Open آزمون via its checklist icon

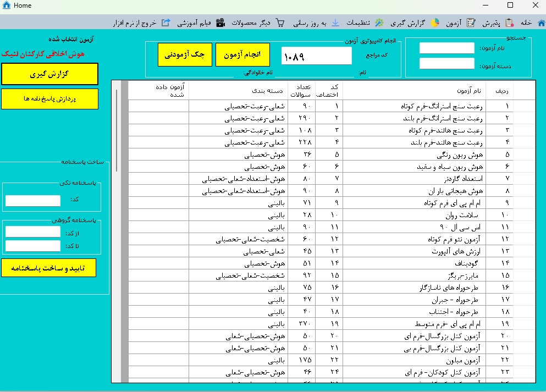[471, 23]
